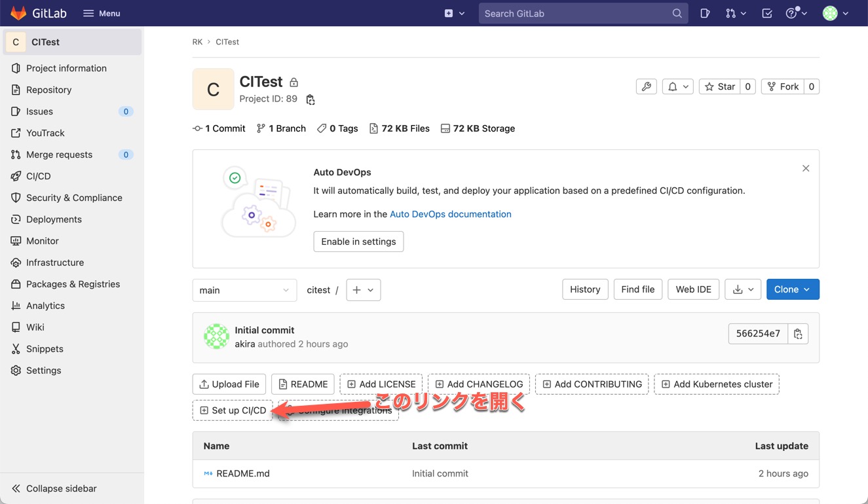Click the Wiki book icon
The image size is (868, 504).
tap(16, 327)
